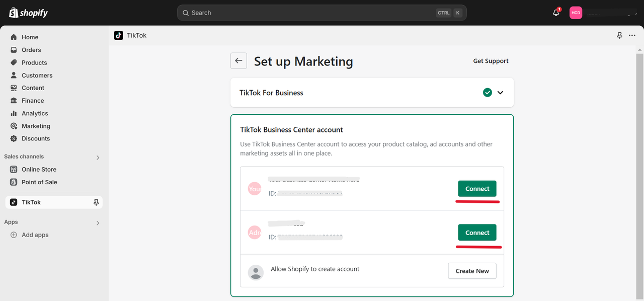The height and width of the screenshot is (301, 644).
Task: Connect the first Business Center account
Action: point(477,189)
